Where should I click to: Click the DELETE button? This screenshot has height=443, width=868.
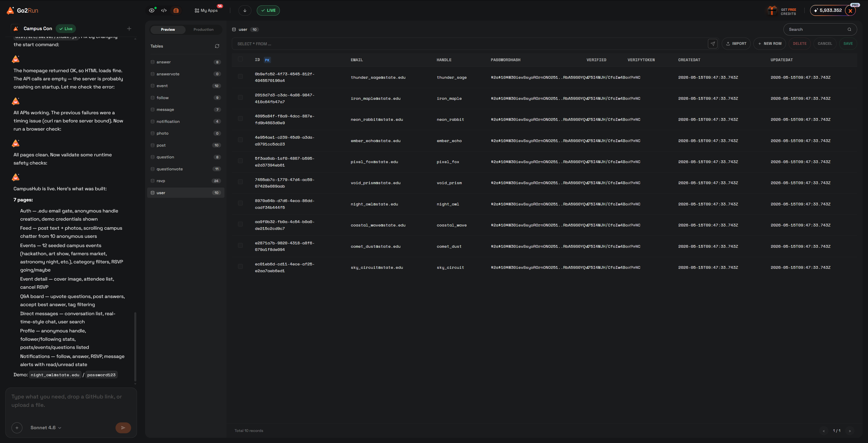[800, 44]
